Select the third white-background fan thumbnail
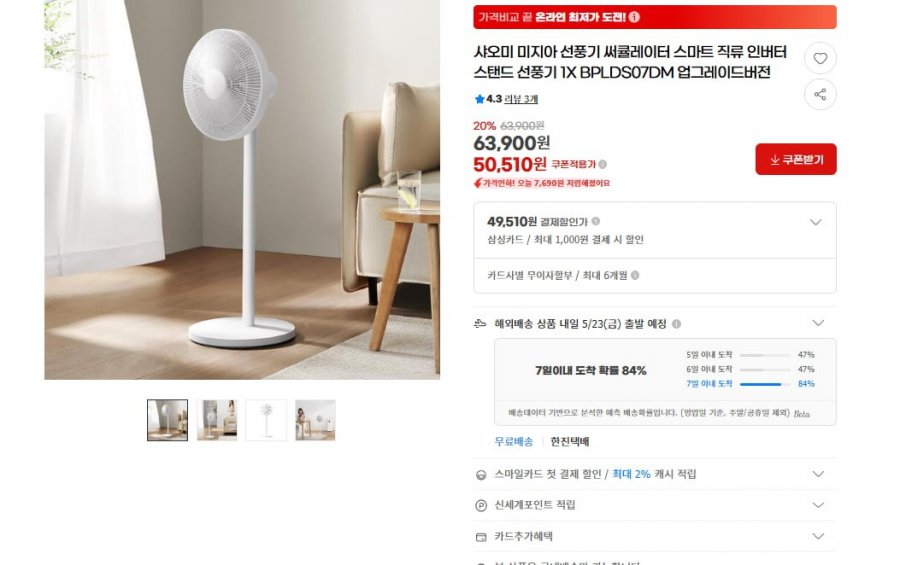The image size is (900, 565). [266, 420]
